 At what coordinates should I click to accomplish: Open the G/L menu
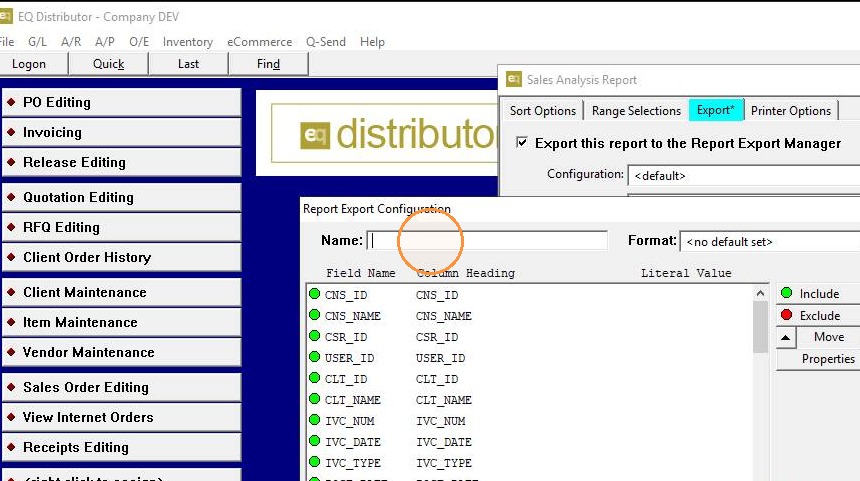click(x=37, y=42)
